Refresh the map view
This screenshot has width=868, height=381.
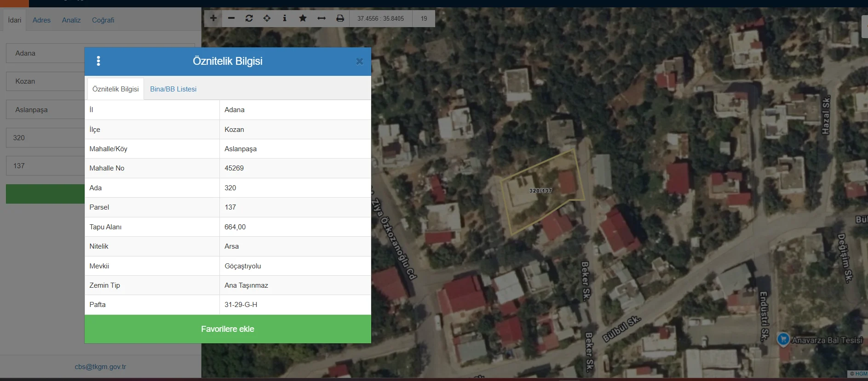click(249, 18)
